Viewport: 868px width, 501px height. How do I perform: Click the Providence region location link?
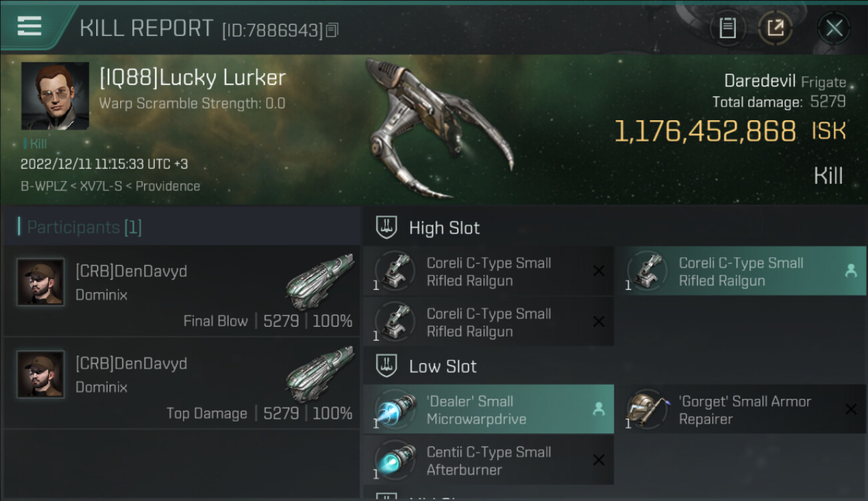(168, 186)
